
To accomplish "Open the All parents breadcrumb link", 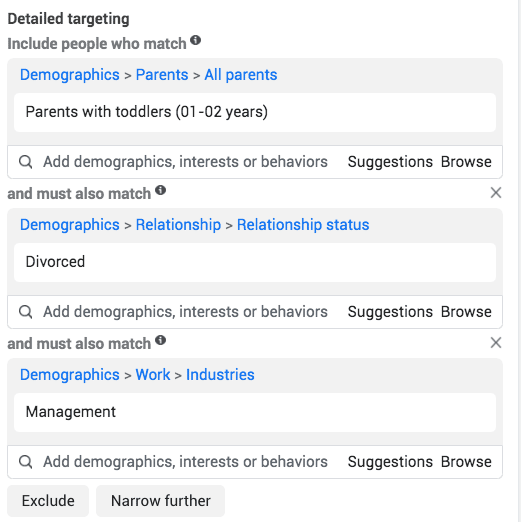I will 241,75.
